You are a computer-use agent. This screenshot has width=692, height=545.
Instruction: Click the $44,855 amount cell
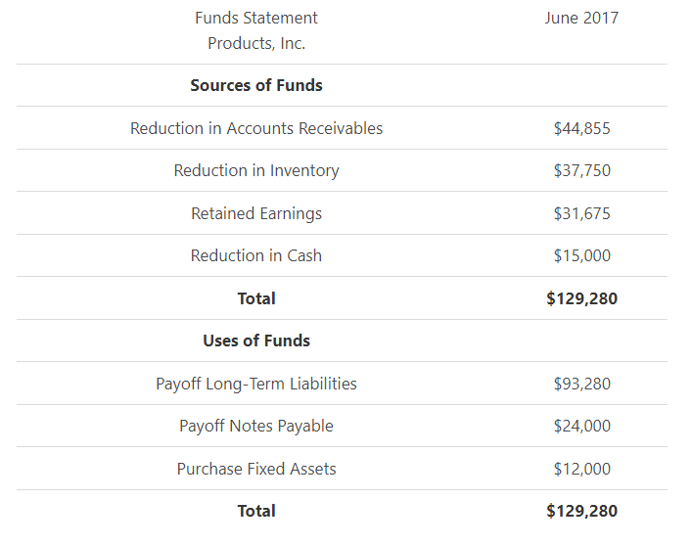[x=581, y=128]
